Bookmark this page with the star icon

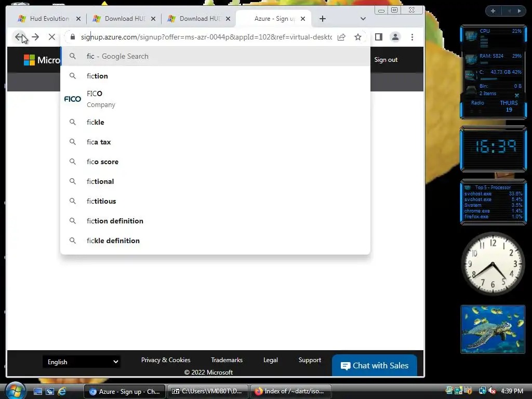click(357, 37)
